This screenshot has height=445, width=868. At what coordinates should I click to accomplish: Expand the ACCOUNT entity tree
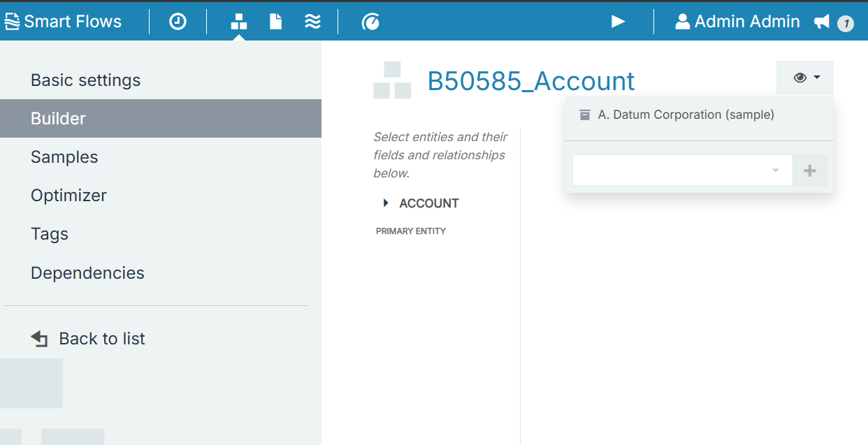386,203
